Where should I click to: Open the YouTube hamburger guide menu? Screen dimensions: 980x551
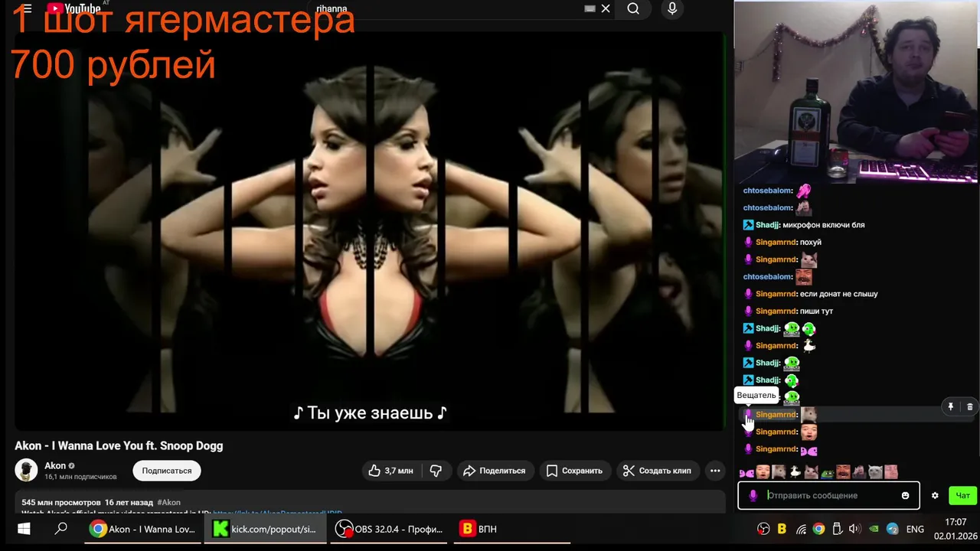pos(27,9)
